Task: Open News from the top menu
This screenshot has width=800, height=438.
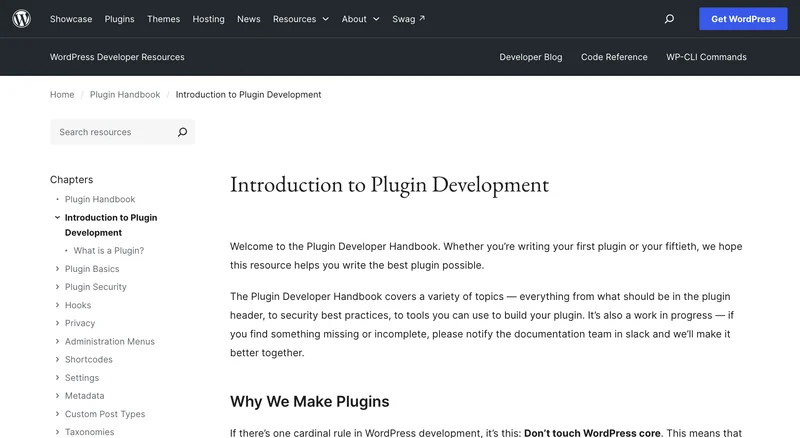Action: tap(248, 19)
